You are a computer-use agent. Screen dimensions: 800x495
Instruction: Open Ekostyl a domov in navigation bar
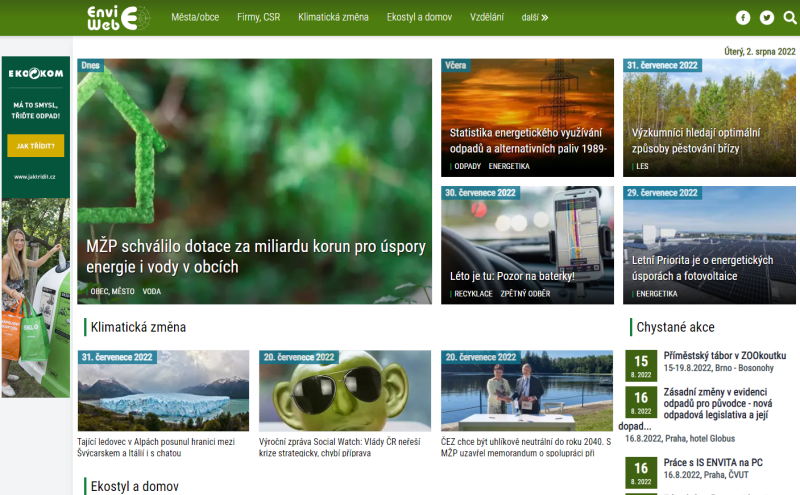pyautogui.click(x=419, y=17)
